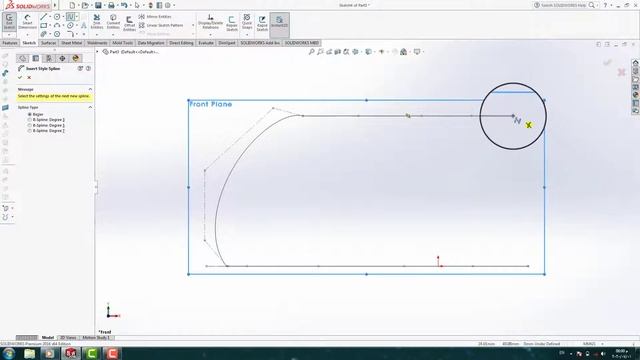The image size is (640, 360).
Task: Switch to the Surfaces tab
Action: pyautogui.click(x=48, y=43)
